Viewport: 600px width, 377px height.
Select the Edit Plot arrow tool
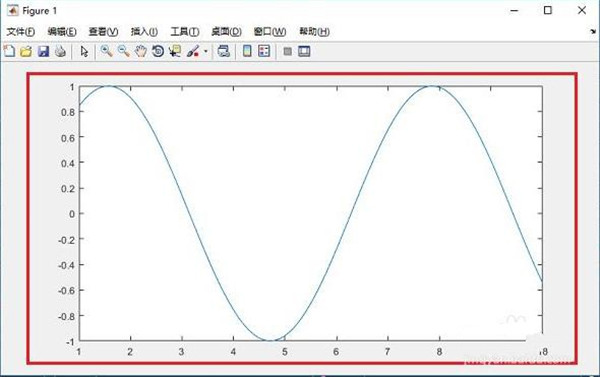pos(84,51)
